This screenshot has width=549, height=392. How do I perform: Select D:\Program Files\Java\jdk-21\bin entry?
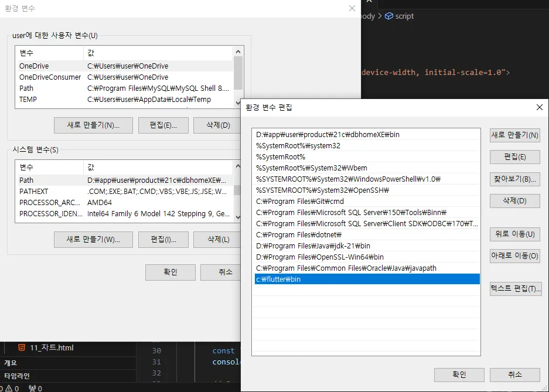point(367,246)
